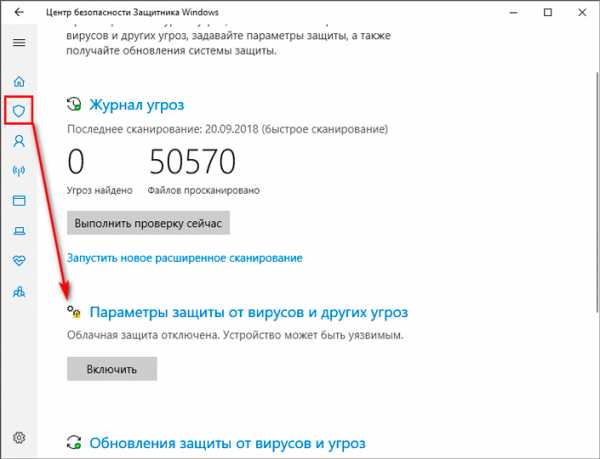
Task: Open the firewall and network protection icon
Action: tap(19, 171)
